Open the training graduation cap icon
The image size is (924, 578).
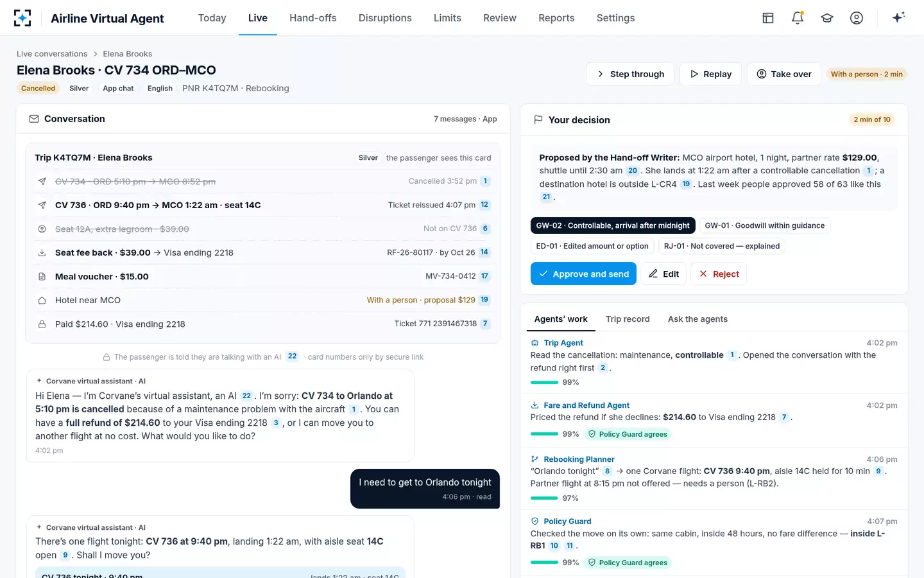[x=827, y=18]
